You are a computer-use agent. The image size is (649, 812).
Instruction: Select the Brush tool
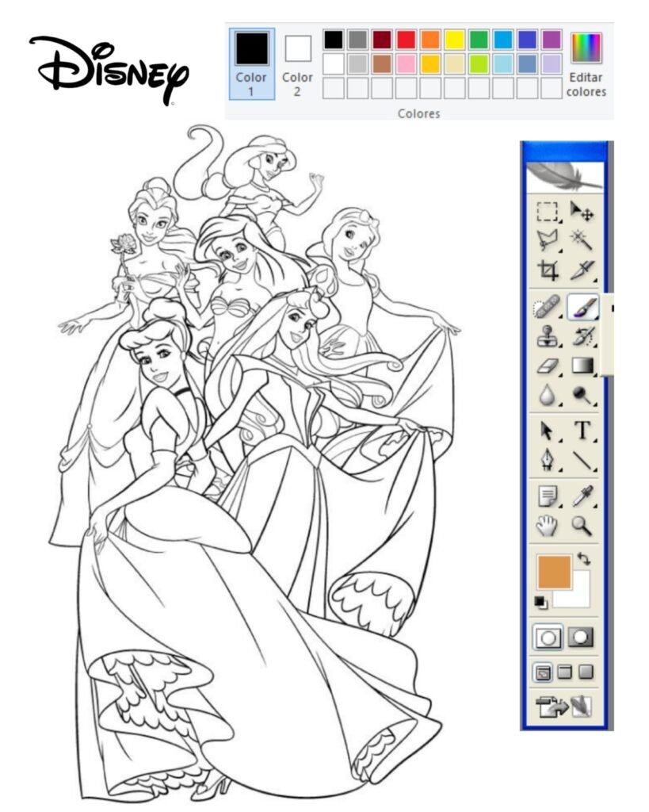point(583,307)
